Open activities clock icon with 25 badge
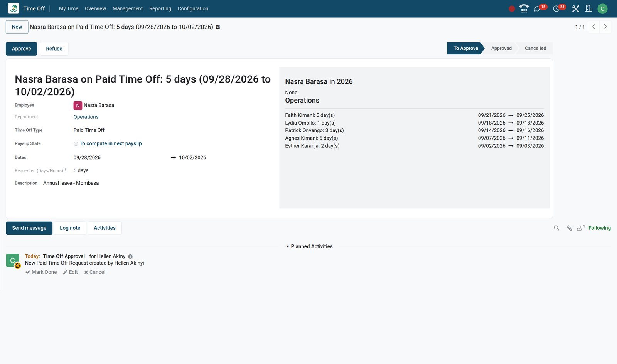This screenshot has height=364, width=617. coord(556,9)
